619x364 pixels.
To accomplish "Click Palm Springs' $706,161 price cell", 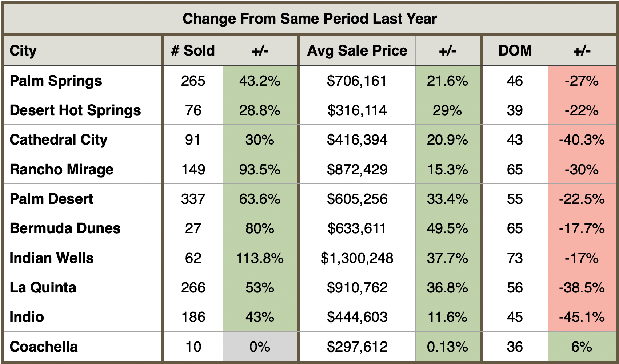I will point(357,81).
